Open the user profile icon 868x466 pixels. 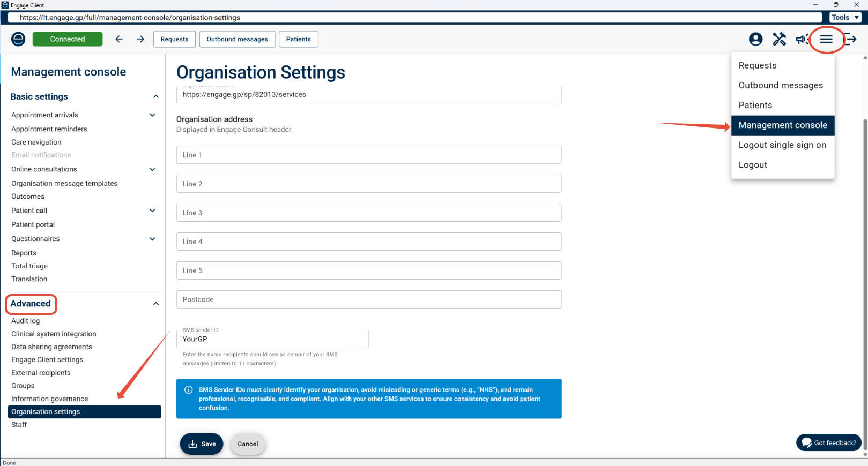click(756, 39)
